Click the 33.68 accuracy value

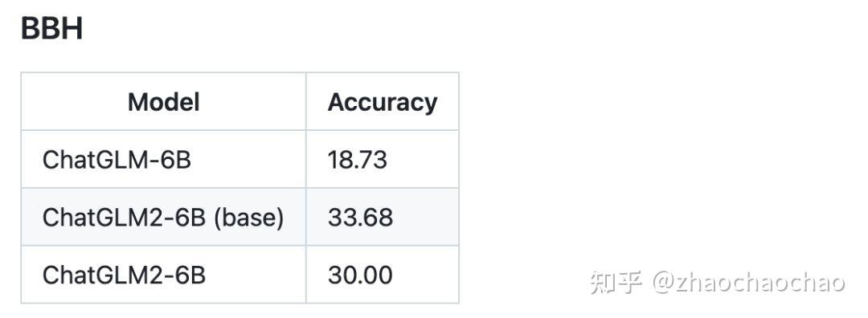(360, 218)
